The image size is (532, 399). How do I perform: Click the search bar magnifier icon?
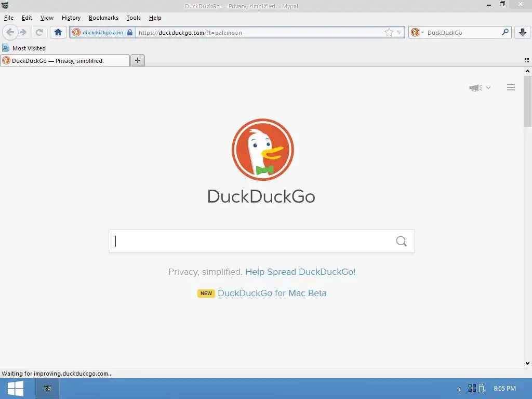point(505,32)
